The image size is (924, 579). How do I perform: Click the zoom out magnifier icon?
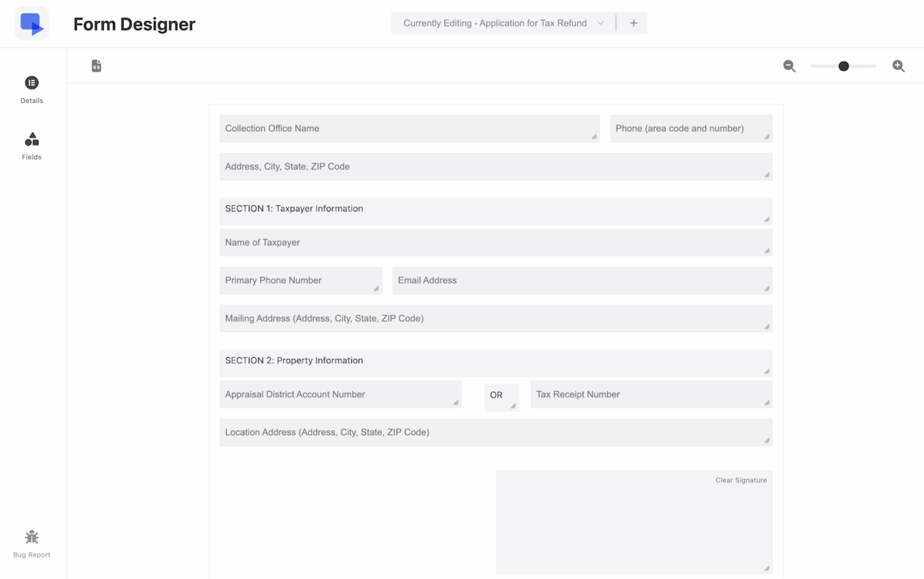pos(789,66)
